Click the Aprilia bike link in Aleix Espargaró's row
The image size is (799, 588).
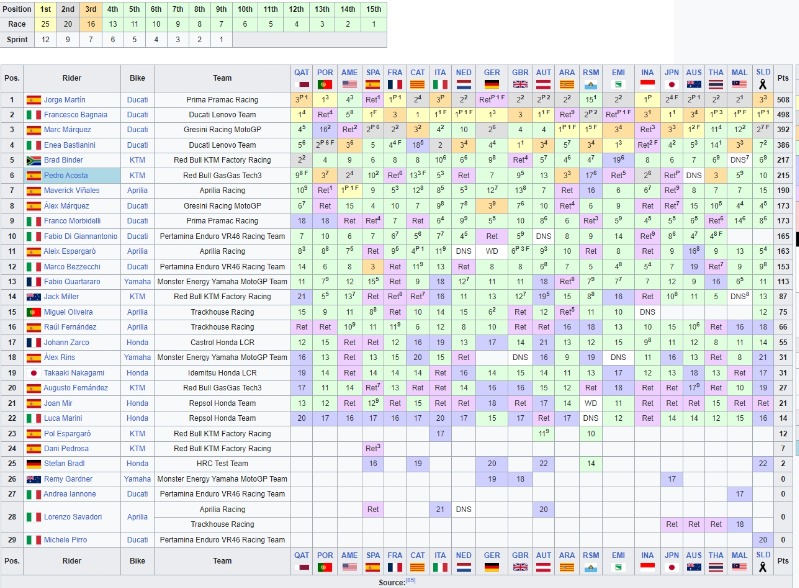[x=137, y=251]
